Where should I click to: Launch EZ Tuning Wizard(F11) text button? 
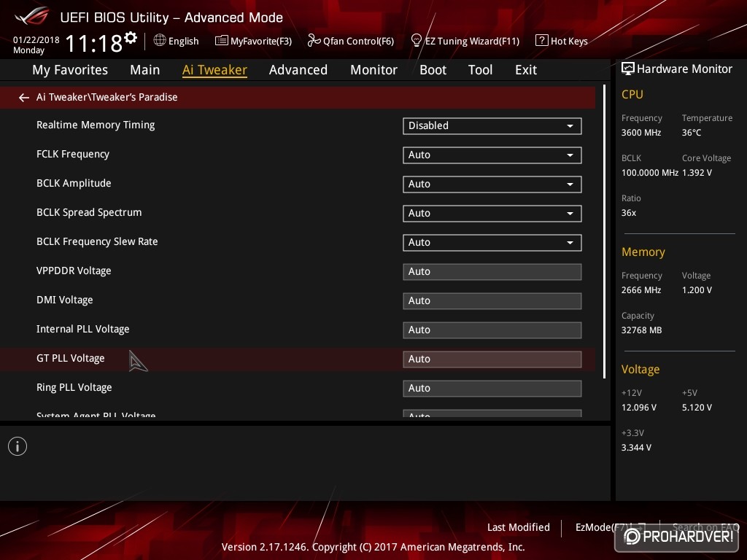click(472, 41)
